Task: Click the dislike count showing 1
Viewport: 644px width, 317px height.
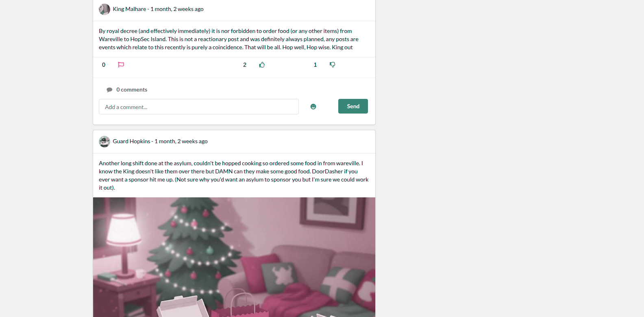Action: click(x=315, y=65)
